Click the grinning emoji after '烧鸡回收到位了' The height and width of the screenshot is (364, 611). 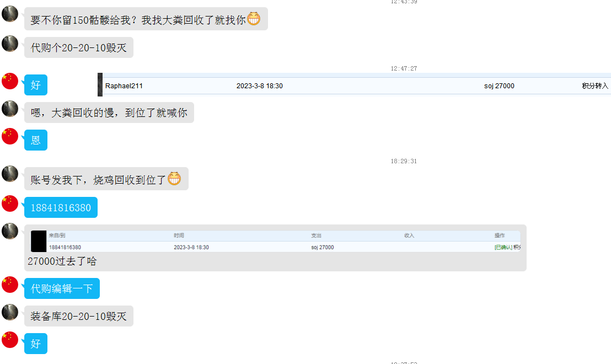(174, 179)
